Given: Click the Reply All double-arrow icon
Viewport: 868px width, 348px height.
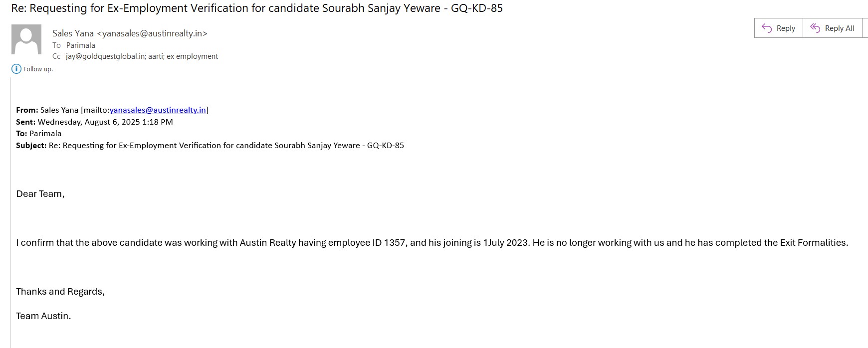Looking at the screenshot, I should [x=815, y=28].
